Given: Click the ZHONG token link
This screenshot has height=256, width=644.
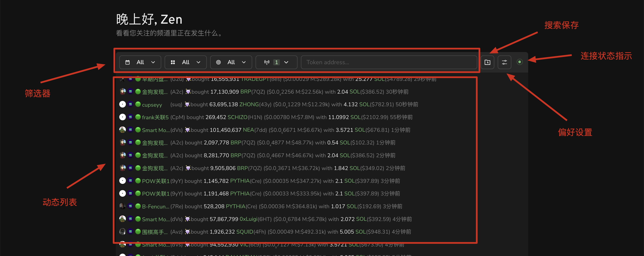Looking at the screenshot, I should pyautogui.click(x=249, y=104).
